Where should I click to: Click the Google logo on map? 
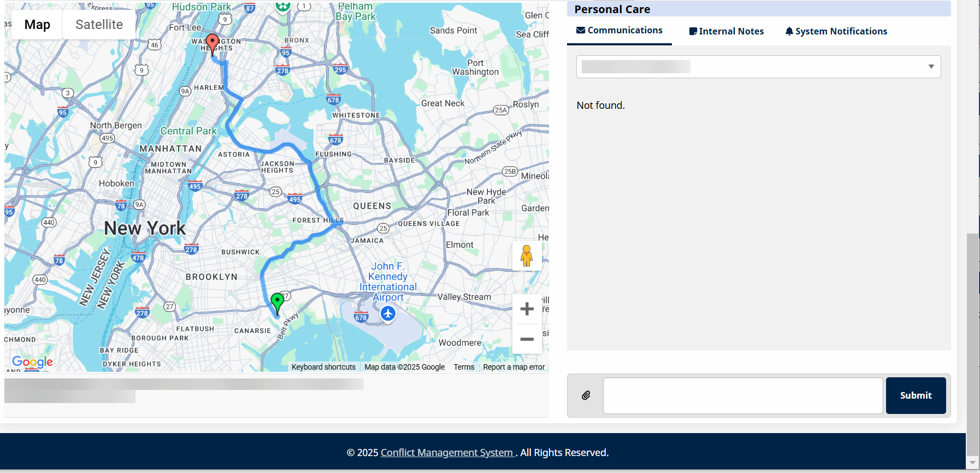point(33,361)
